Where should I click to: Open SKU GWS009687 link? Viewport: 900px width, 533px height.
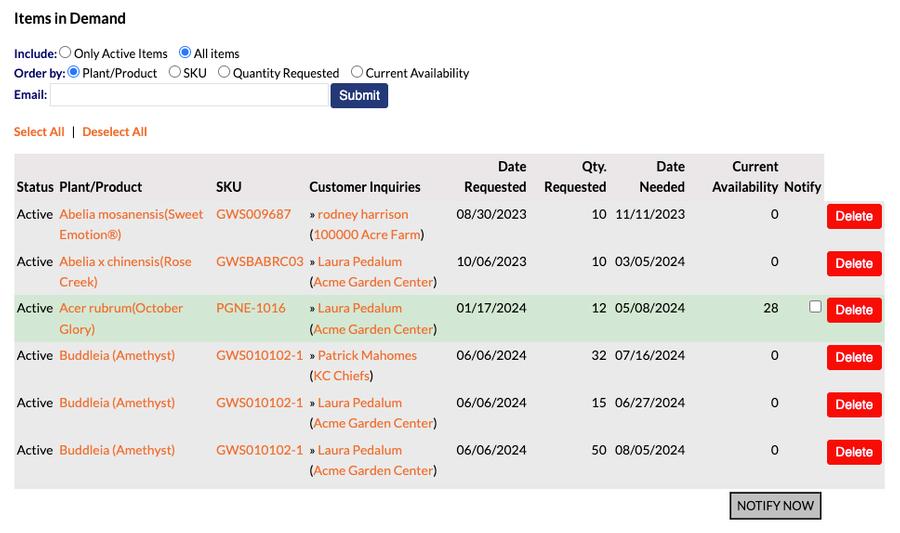pyautogui.click(x=253, y=214)
